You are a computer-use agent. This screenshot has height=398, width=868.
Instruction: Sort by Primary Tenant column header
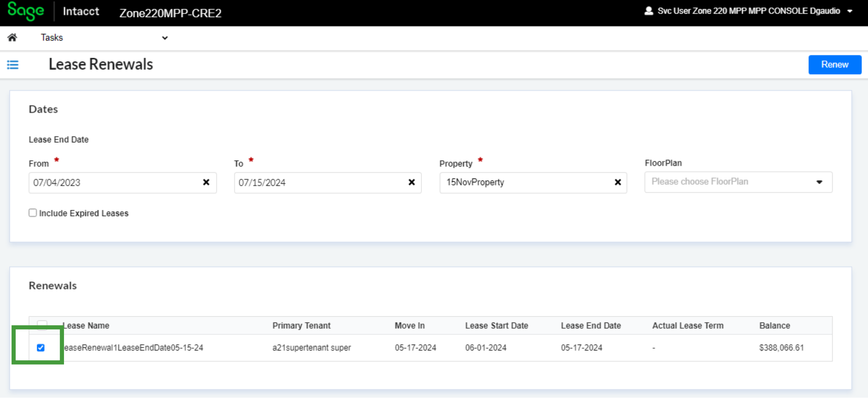[x=301, y=325]
